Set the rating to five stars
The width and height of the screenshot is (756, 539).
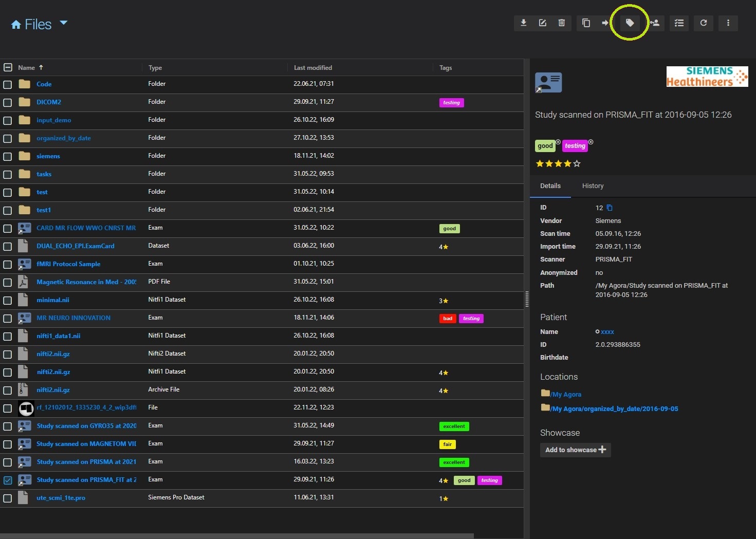577,163
